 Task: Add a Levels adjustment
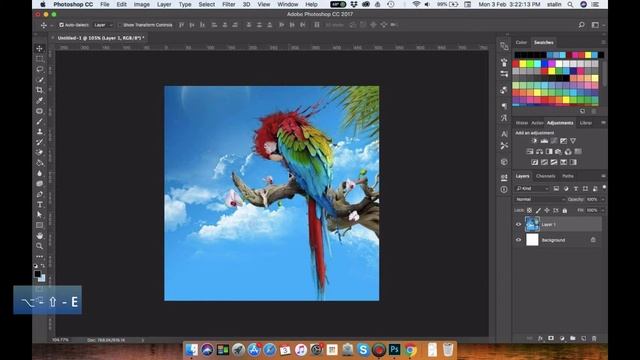click(544, 141)
